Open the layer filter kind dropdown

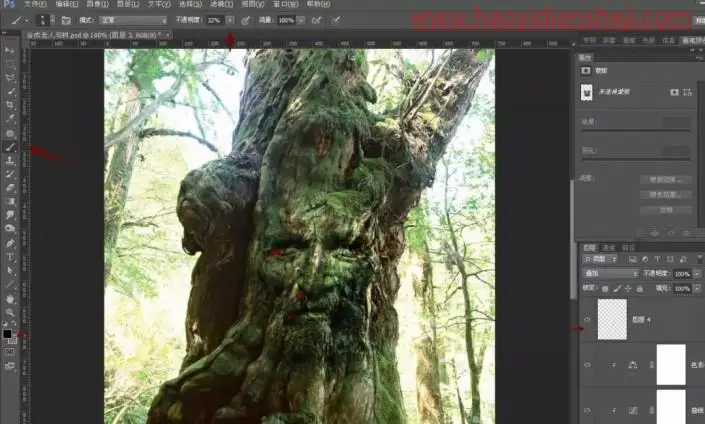tap(600, 259)
